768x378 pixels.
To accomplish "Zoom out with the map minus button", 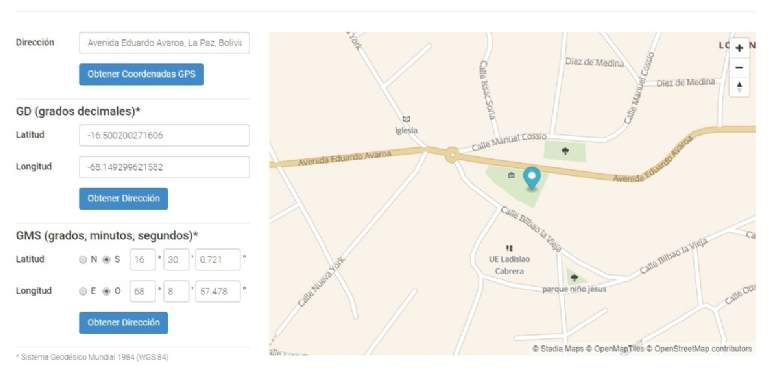I will pos(739,68).
